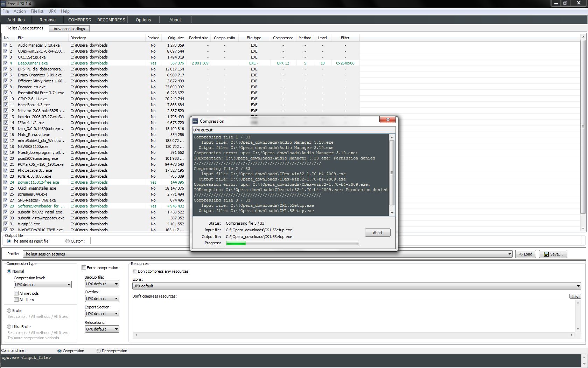Close the Compression dialog with red X
The image size is (588, 368).
coord(387,120)
